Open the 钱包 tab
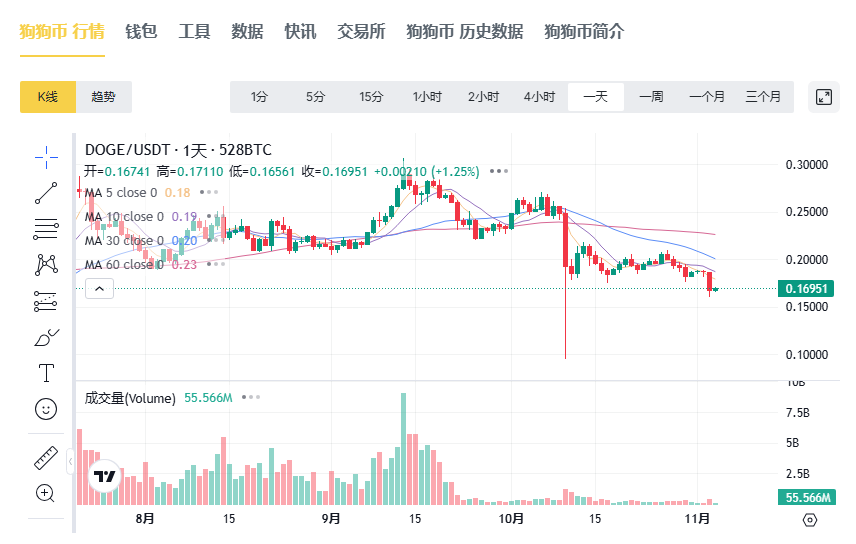856x544 pixels. [x=141, y=31]
